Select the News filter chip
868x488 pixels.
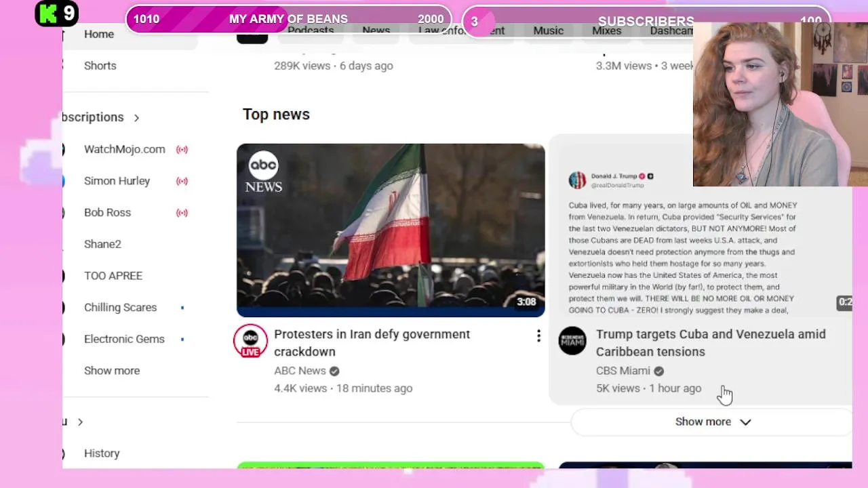pos(376,30)
